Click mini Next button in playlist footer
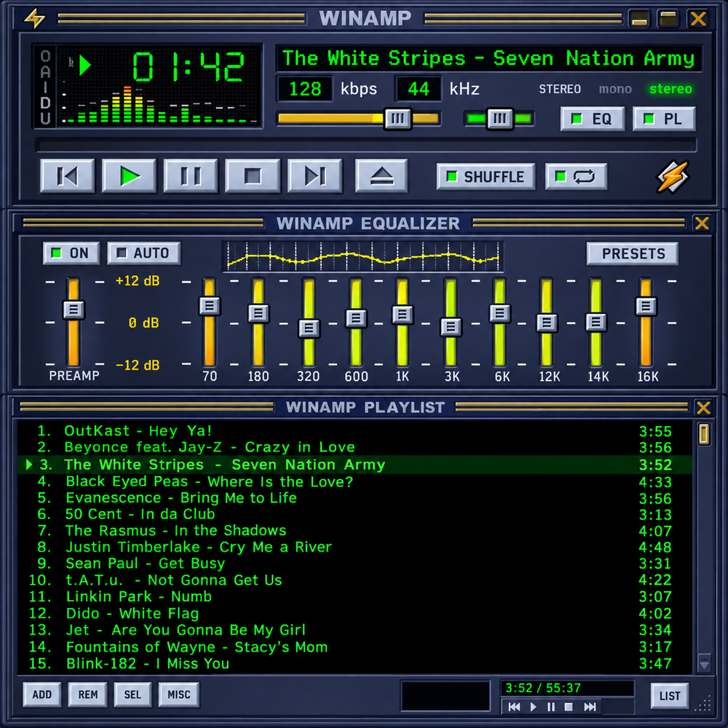Image resolution: width=728 pixels, height=728 pixels. coord(590,707)
